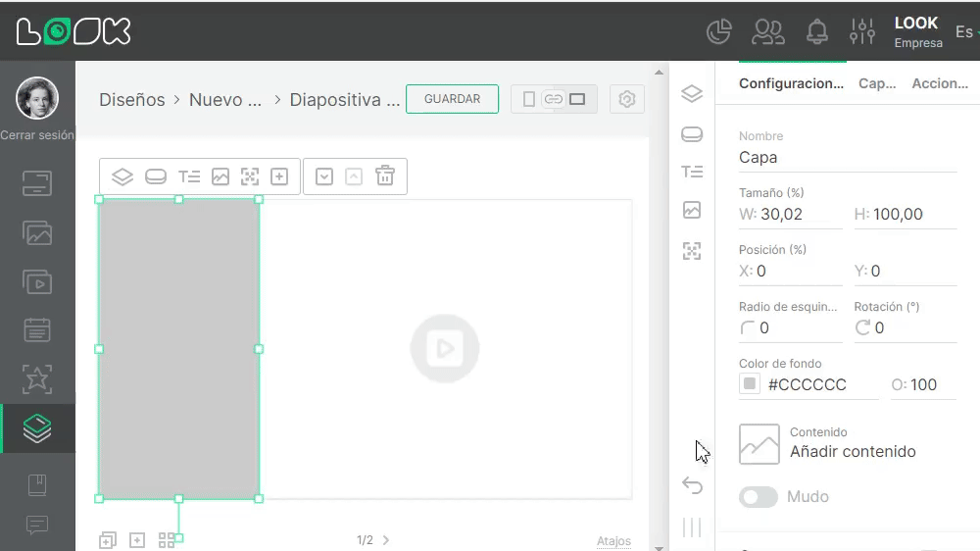Add new slide icon below canvas
This screenshot has height=551, width=980.
pos(137,540)
